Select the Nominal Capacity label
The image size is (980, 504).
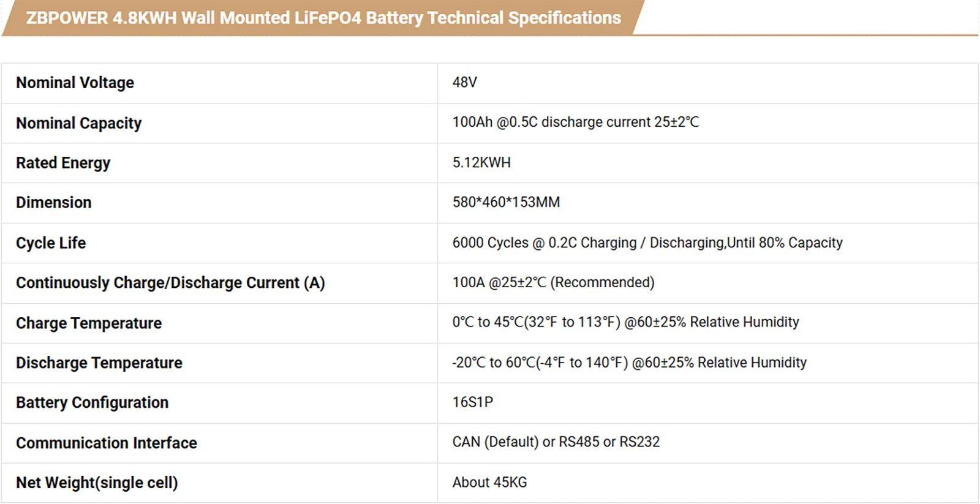pos(78,123)
